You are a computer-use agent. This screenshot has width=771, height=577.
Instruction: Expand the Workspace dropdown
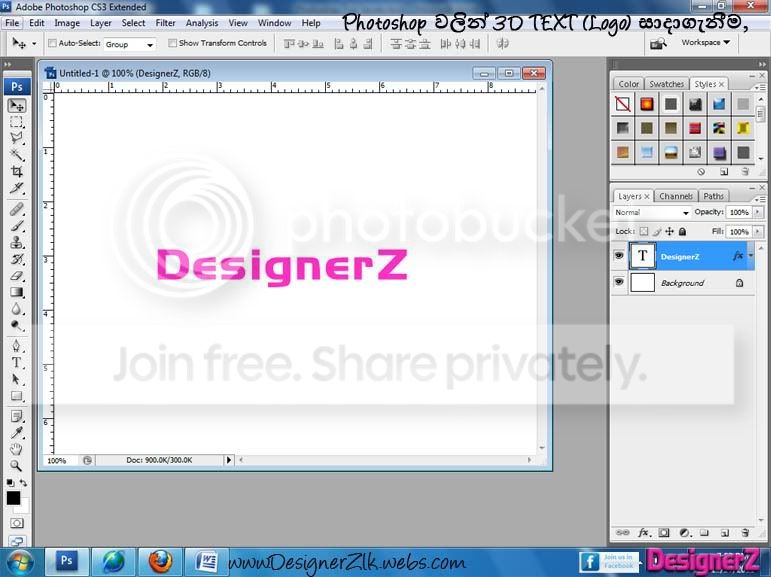click(x=706, y=43)
